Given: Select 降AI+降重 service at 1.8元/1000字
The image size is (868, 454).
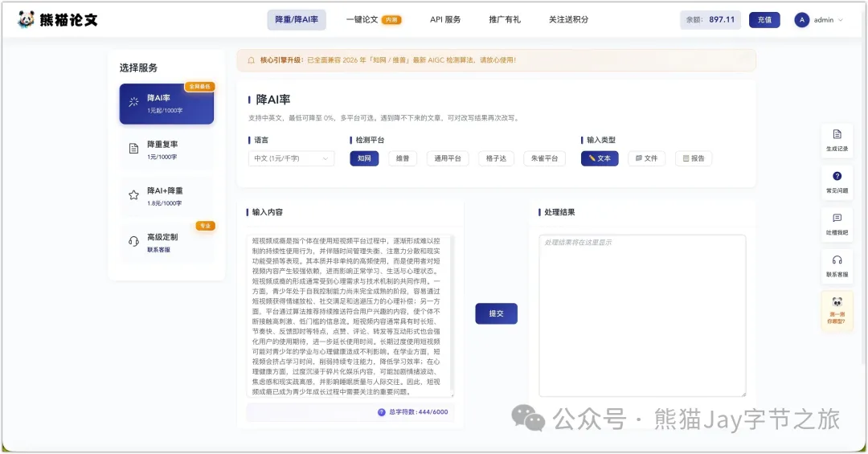Looking at the screenshot, I should [166, 196].
